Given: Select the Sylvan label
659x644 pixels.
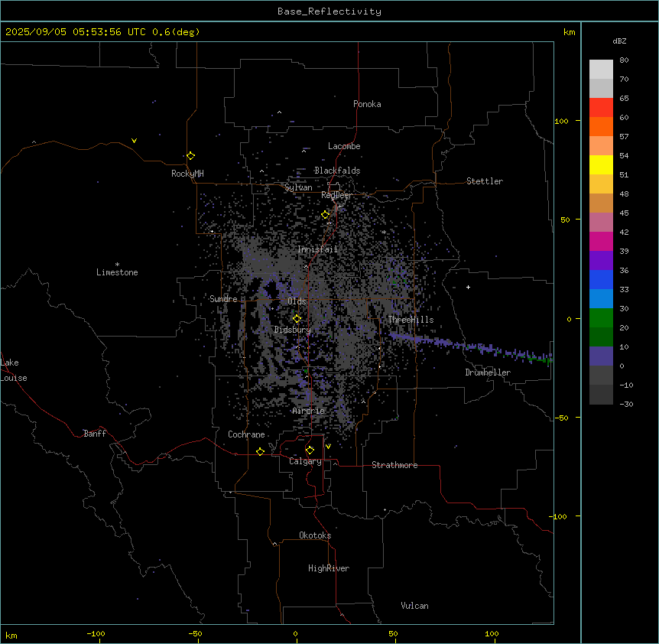Looking at the screenshot, I should (298, 187).
